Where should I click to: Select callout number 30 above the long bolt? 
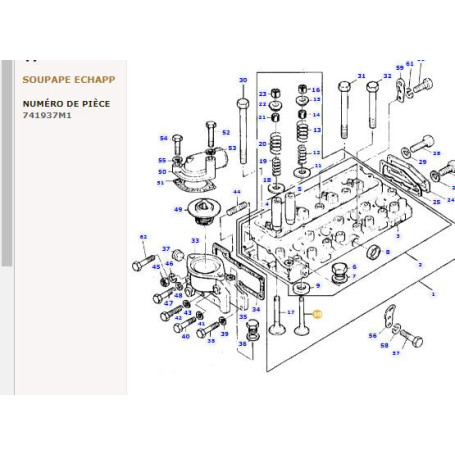(x=243, y=80)
